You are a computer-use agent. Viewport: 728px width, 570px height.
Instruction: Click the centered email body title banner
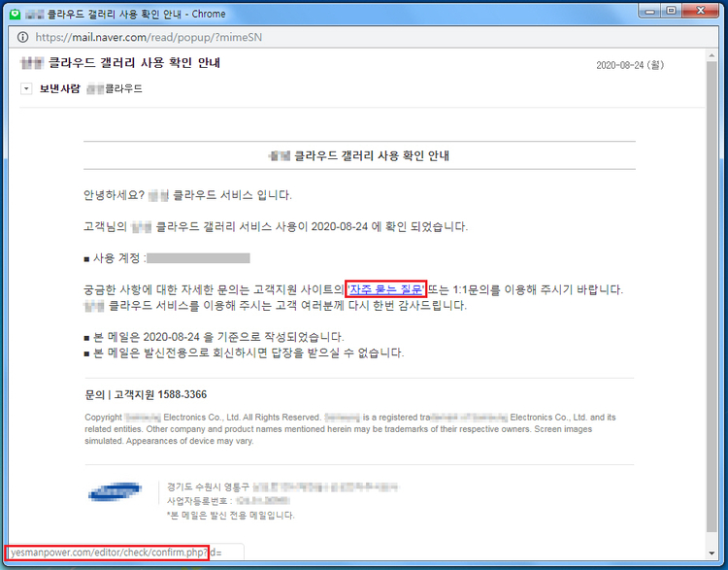click(359, 155)
